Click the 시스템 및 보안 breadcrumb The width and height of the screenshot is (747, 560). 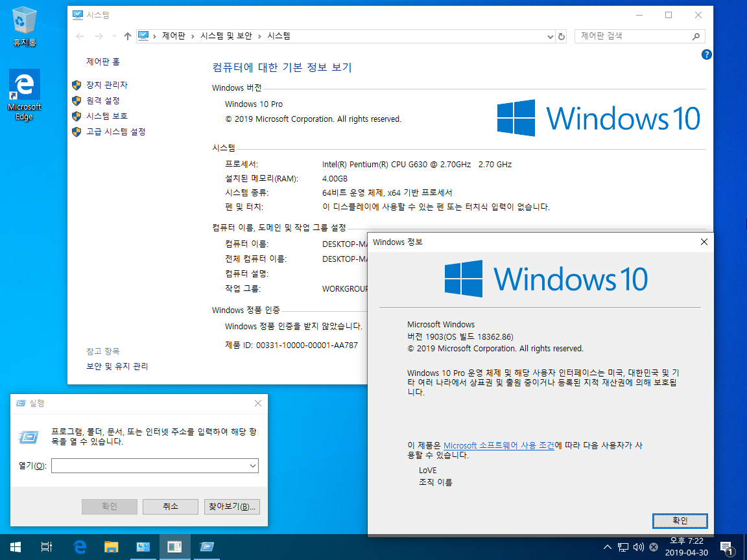pyautogui.click(x=226, y=36)
